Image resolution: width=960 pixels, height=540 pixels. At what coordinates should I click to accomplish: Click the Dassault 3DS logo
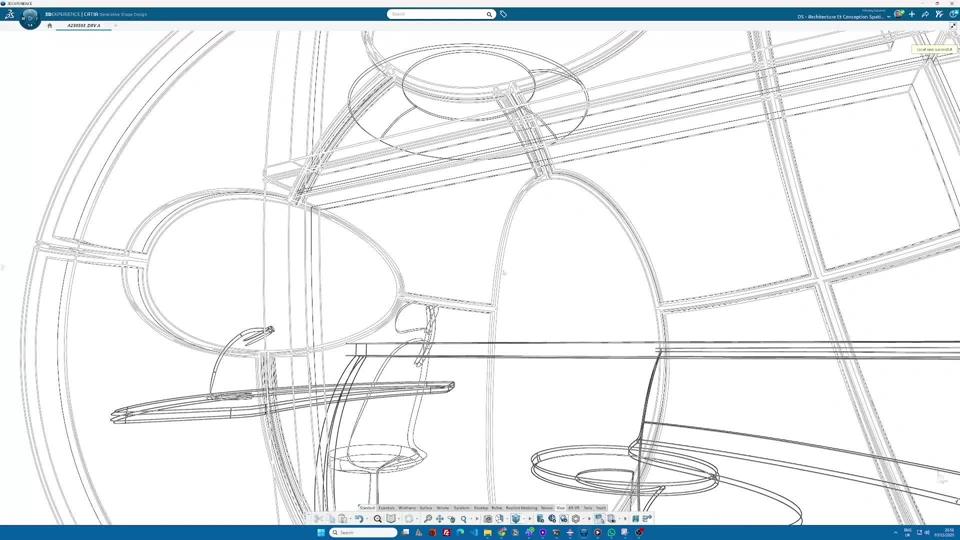click(9, 14)
